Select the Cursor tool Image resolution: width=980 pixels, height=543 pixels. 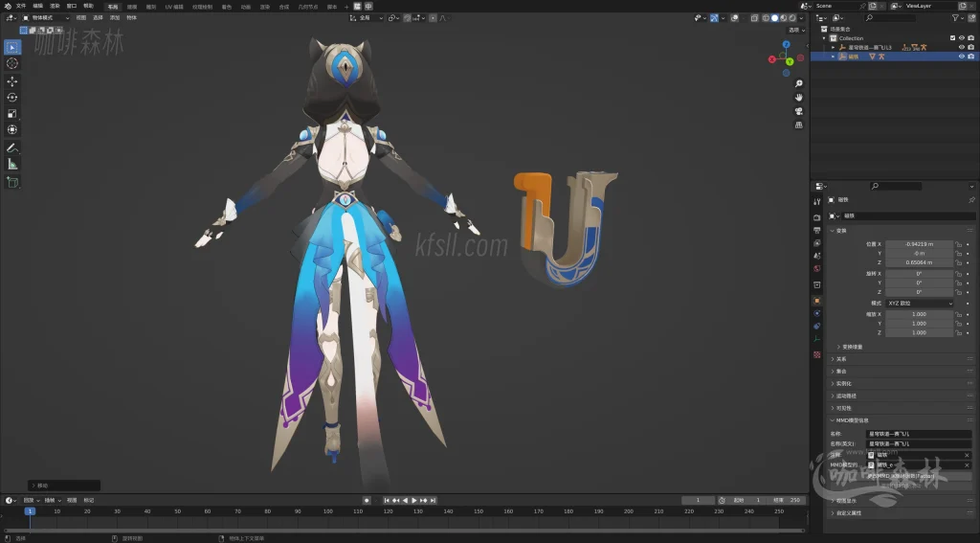point(11,63)
